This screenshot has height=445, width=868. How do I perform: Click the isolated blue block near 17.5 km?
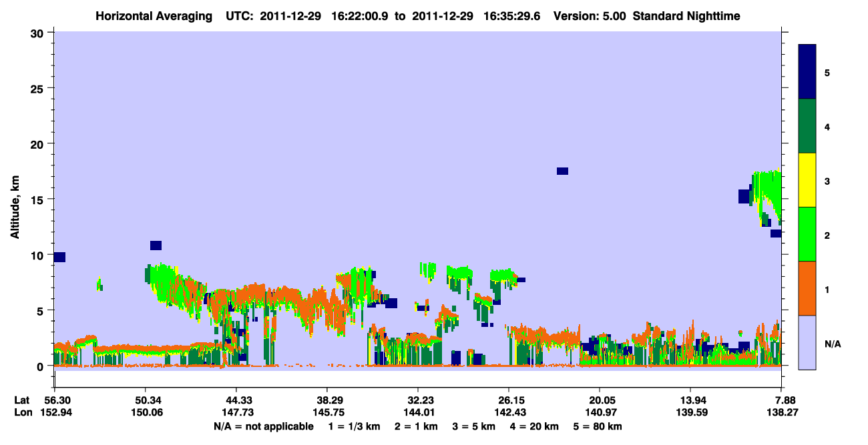coord(562,171)
